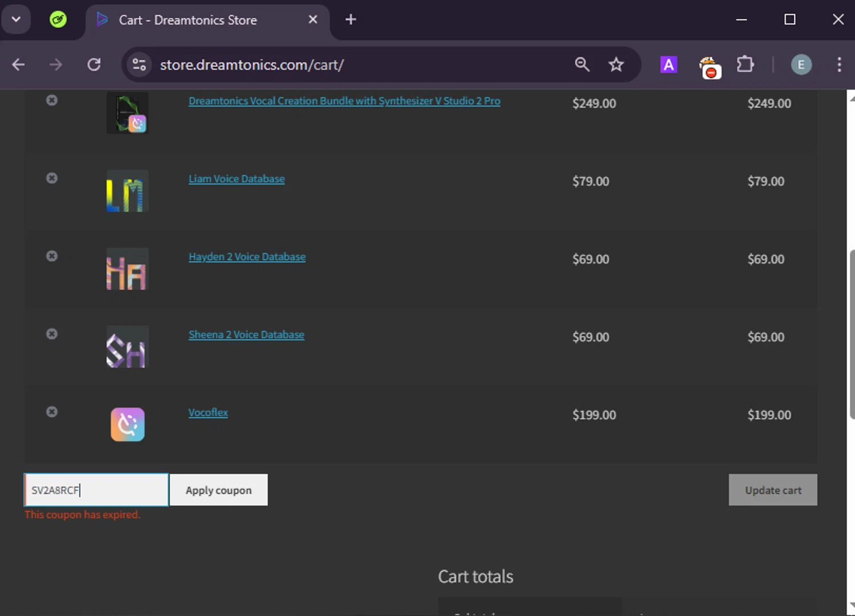The image size is (855, 616).
Task: Click the page vertical scrollbar thumb
Action: (852, 334)
